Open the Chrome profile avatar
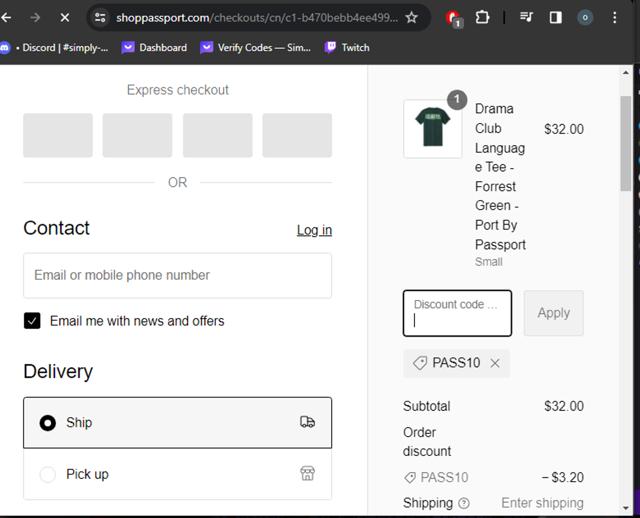 (585, 18)
